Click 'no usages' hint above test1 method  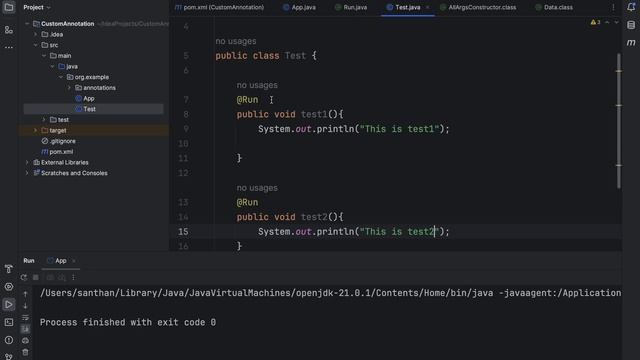(257, 85)
